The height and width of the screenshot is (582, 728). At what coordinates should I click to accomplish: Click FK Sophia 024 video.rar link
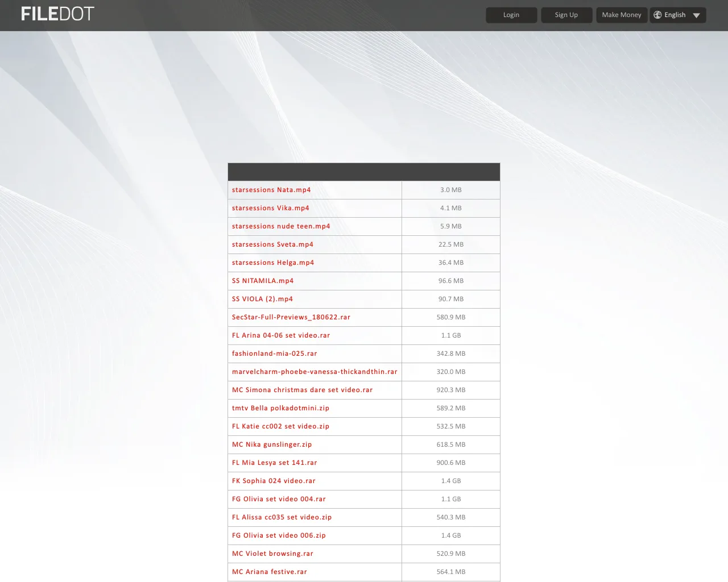pyautogui.click(x=274, y=481)
